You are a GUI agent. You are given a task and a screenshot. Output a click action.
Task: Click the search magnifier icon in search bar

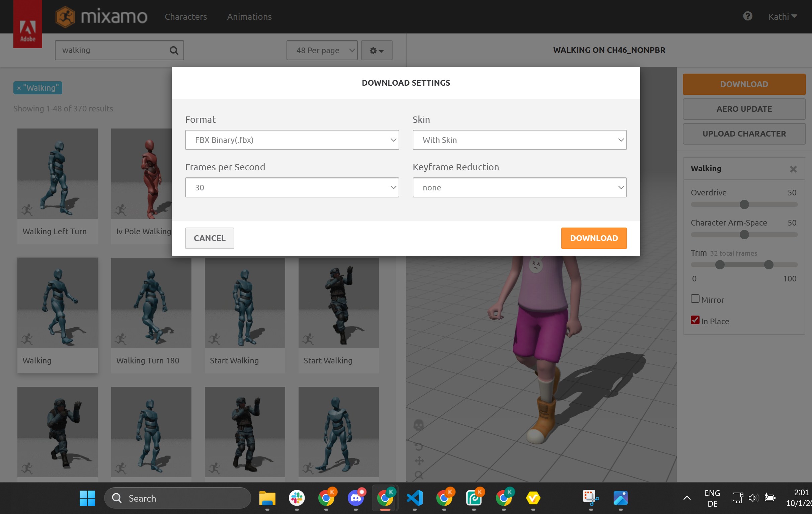click(174, 50)
